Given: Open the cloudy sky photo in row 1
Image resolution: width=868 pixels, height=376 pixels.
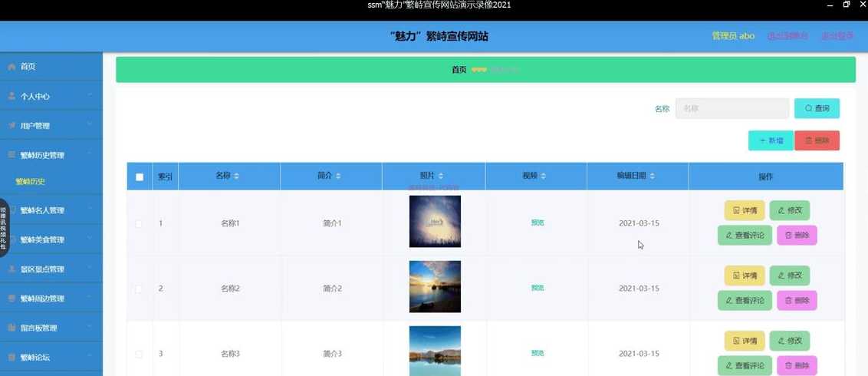Looking at the screenshot, I should (x=435, y=222).
